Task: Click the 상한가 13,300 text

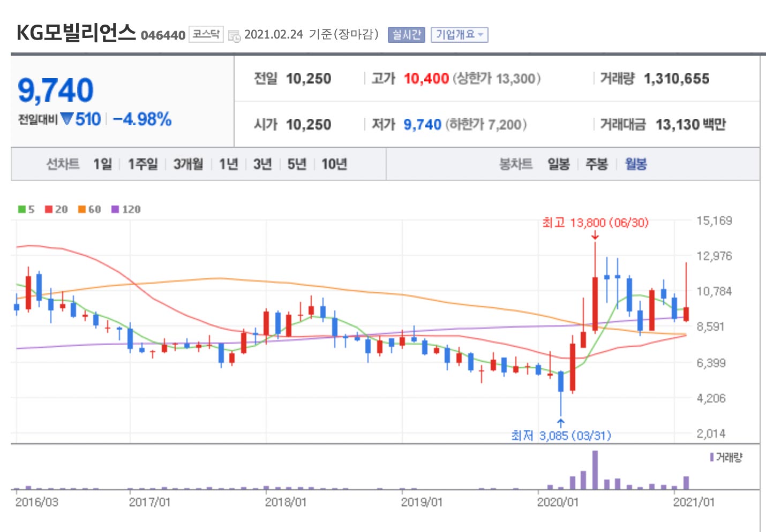Action: (x=497, y=79)
